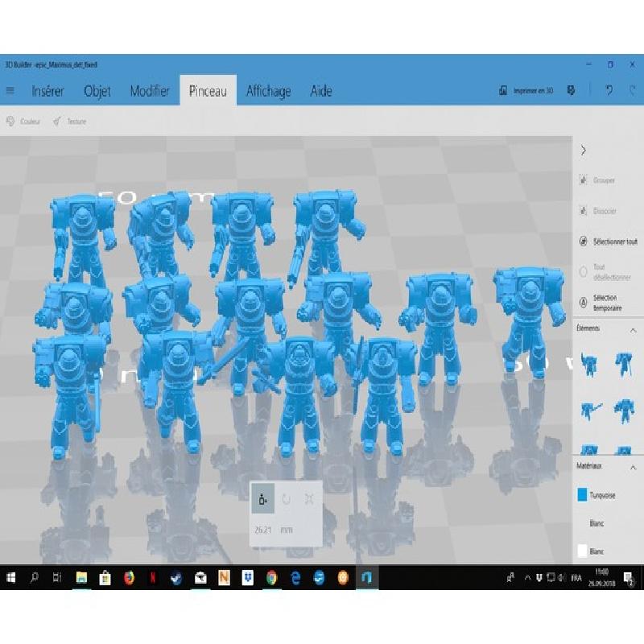This screenshot has width=644, height=644.
Task: Open Task View on the taskbar
Action: click(x=57, y=578)
